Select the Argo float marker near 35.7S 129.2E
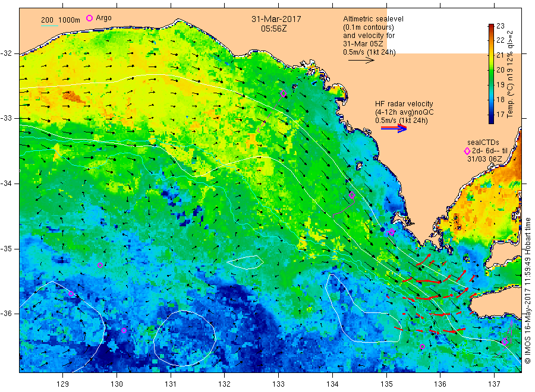The height and width of the screenshot is (392, 535). [71, 293]
